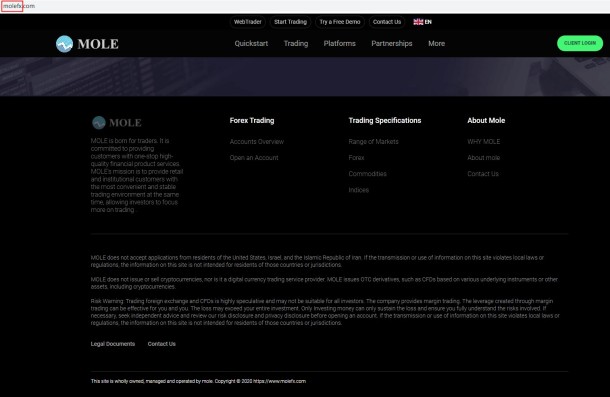Open the Quickstart menu

coord(251,44)
